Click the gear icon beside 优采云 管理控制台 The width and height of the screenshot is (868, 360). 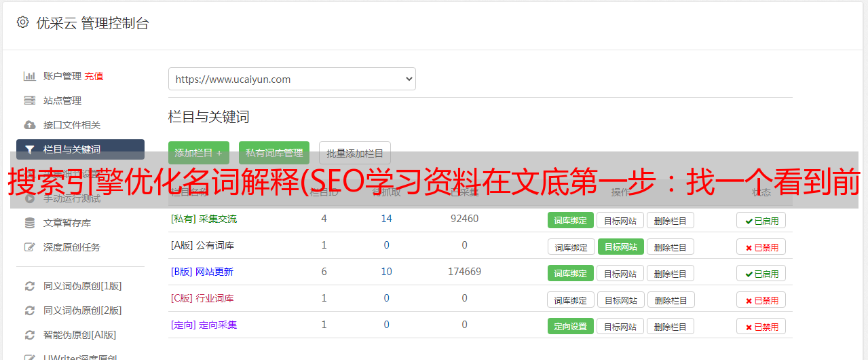click(x=23, y=22)
